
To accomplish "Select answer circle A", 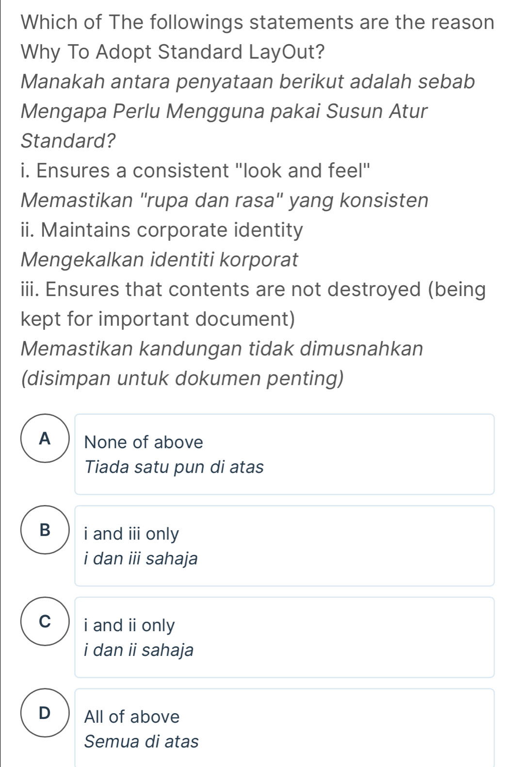I will 45,439.
